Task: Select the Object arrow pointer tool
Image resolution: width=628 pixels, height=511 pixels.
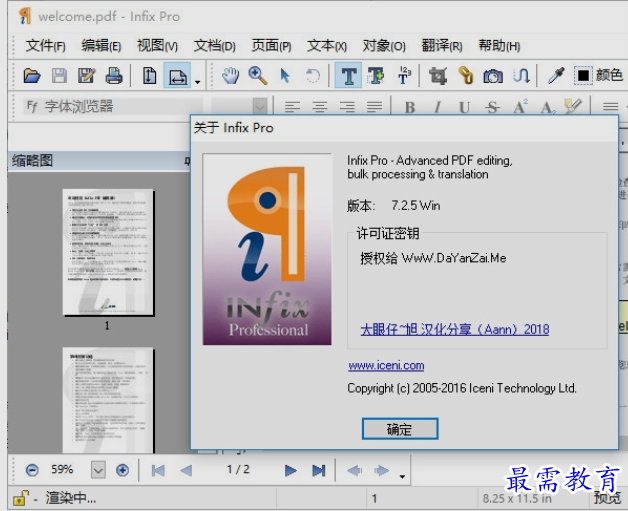Action: tap(285, 75)
